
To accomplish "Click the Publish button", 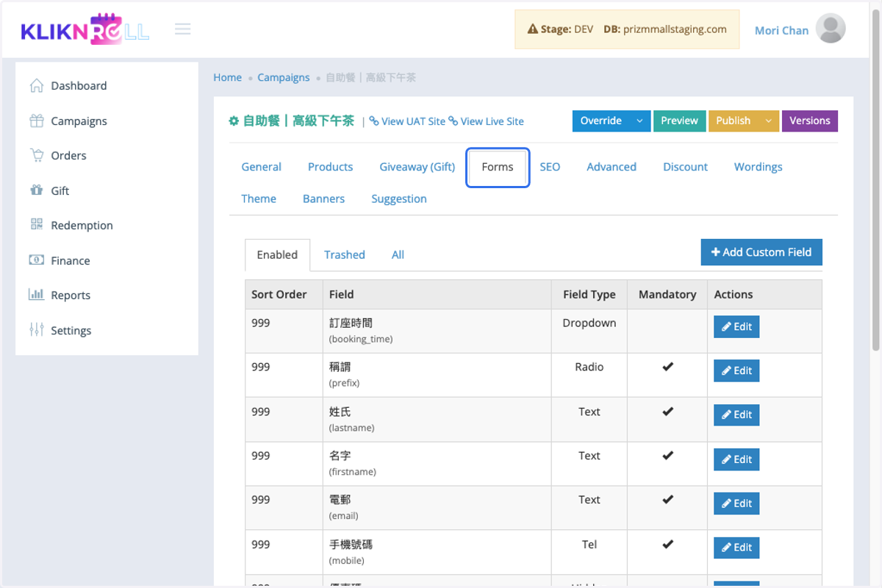I will (734, 121).
